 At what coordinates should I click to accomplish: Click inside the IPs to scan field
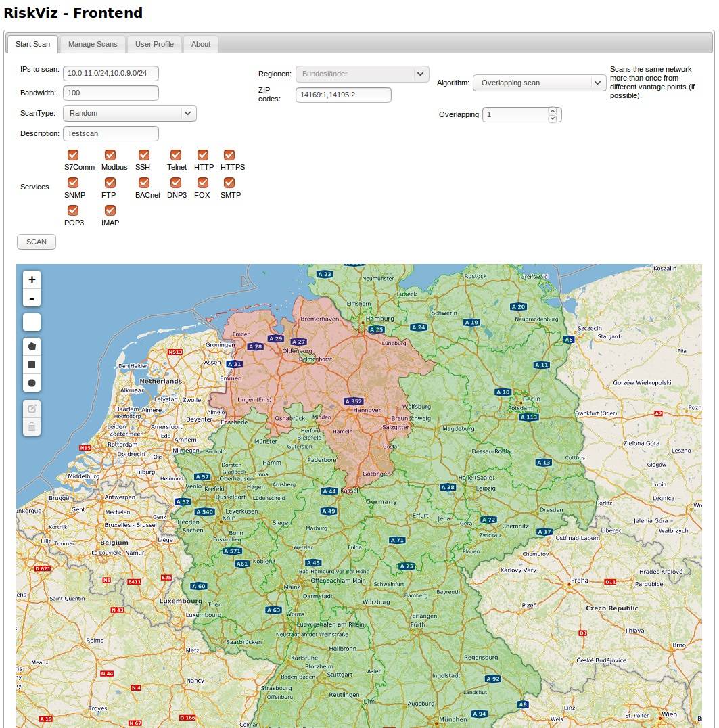tap(110, 73)
